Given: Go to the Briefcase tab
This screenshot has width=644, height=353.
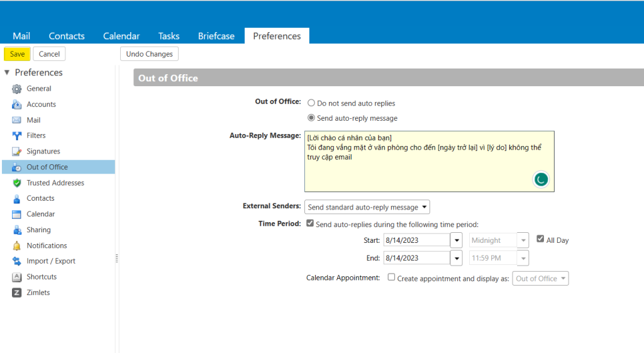Looking at the screenshot, I should 216,36.
